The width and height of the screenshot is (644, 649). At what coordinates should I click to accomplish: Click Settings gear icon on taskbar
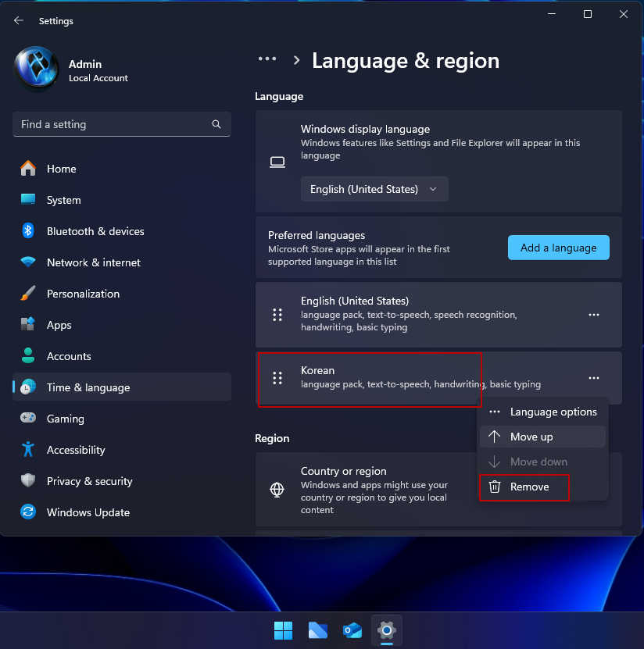tap(387, 630)
